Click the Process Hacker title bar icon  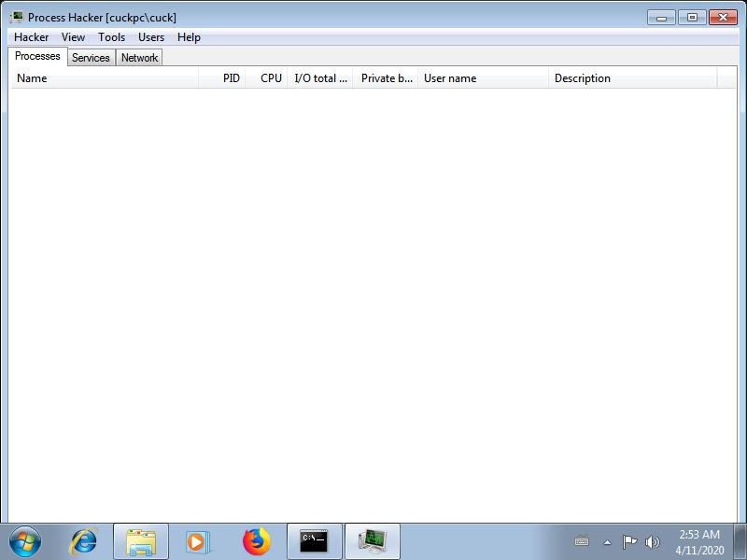16,17
